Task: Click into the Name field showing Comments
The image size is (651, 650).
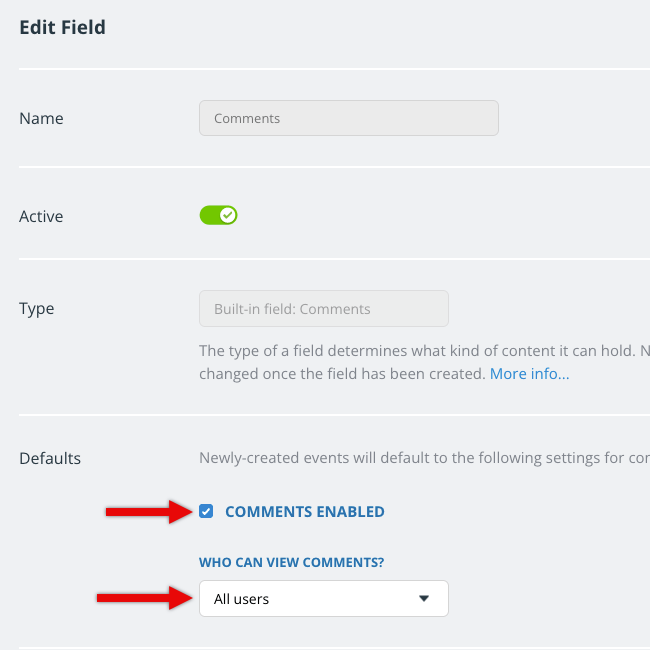Action: tap(349, 118)
